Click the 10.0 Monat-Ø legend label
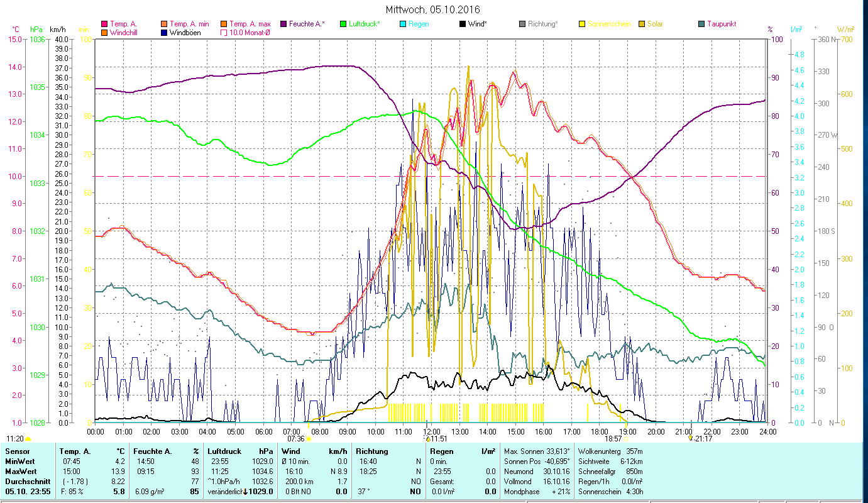 [250, 32]
